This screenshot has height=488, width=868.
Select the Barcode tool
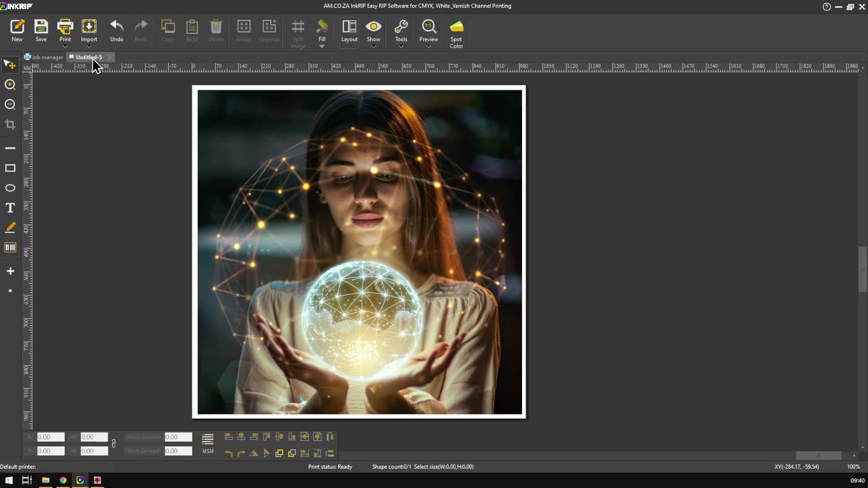point(10,248)
